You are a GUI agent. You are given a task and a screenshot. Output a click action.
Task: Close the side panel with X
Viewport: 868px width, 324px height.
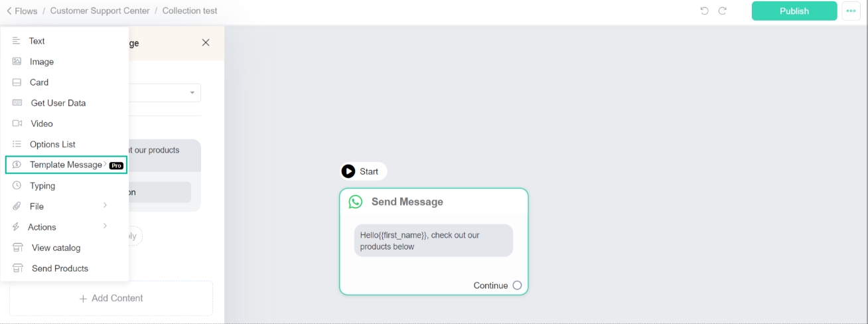coord(206,42)
